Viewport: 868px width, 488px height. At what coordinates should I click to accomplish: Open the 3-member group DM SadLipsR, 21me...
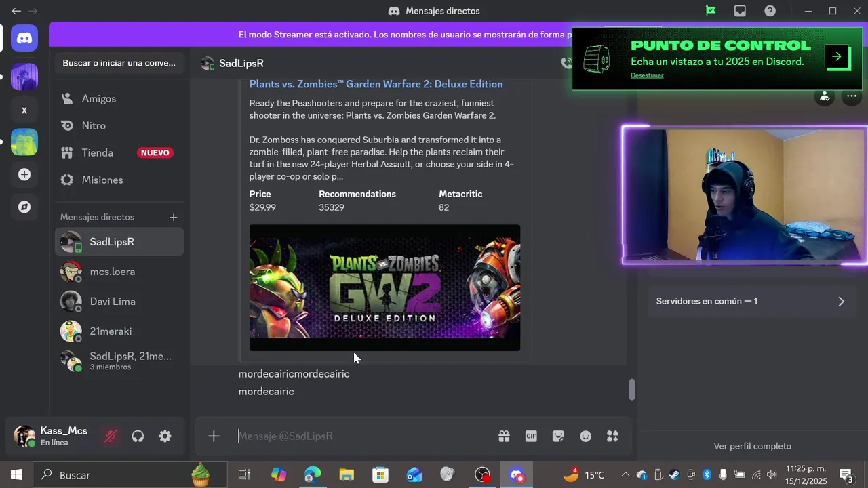[119, 361]
